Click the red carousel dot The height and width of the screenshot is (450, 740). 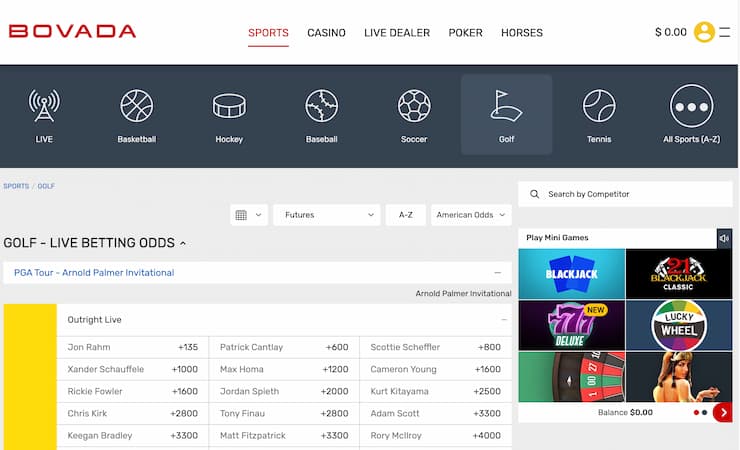696,412
